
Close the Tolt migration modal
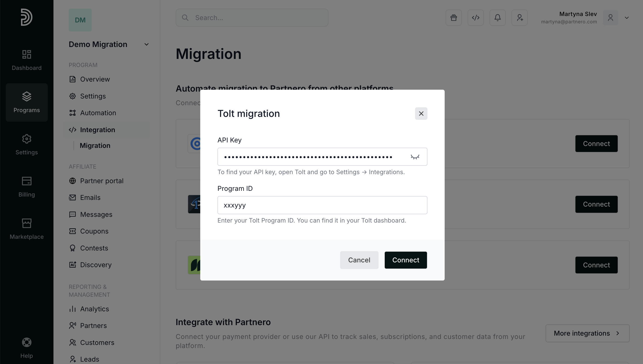pyautogui.click(x=421, y=114)
